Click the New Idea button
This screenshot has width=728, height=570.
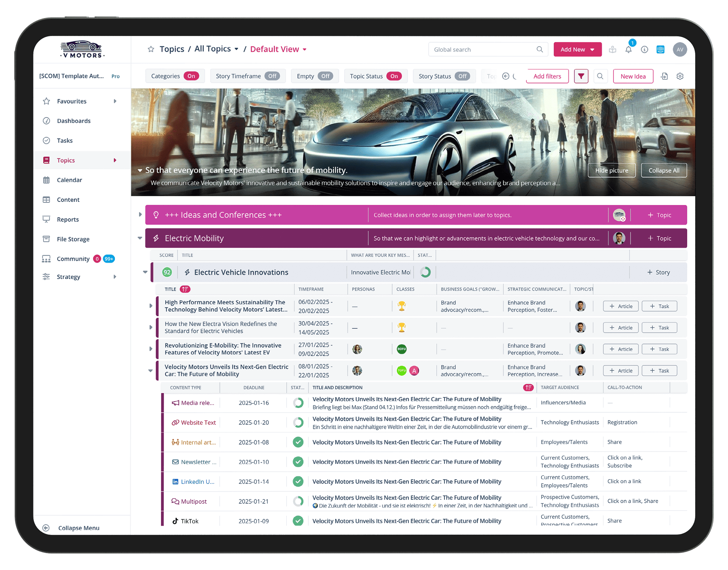633,76
